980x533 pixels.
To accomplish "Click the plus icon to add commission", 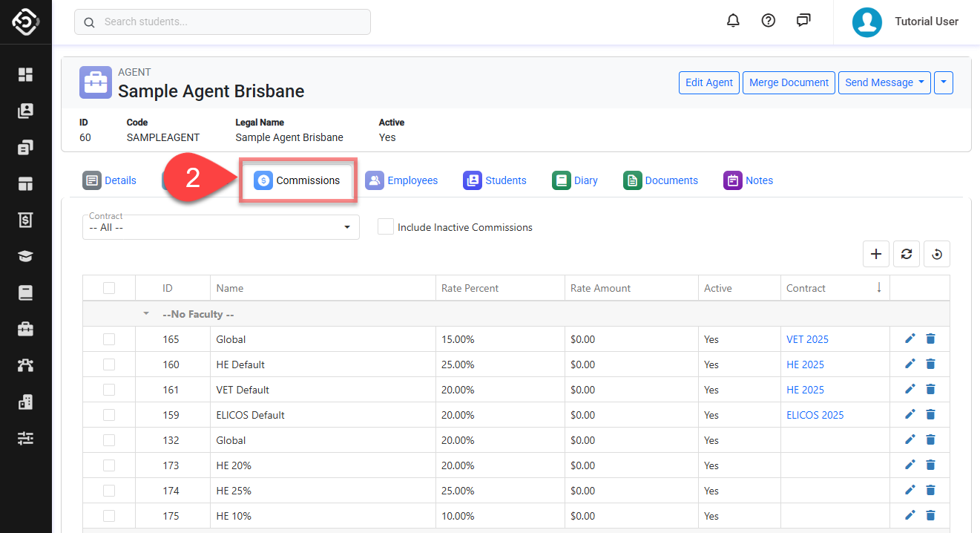I will pos(876,254).
